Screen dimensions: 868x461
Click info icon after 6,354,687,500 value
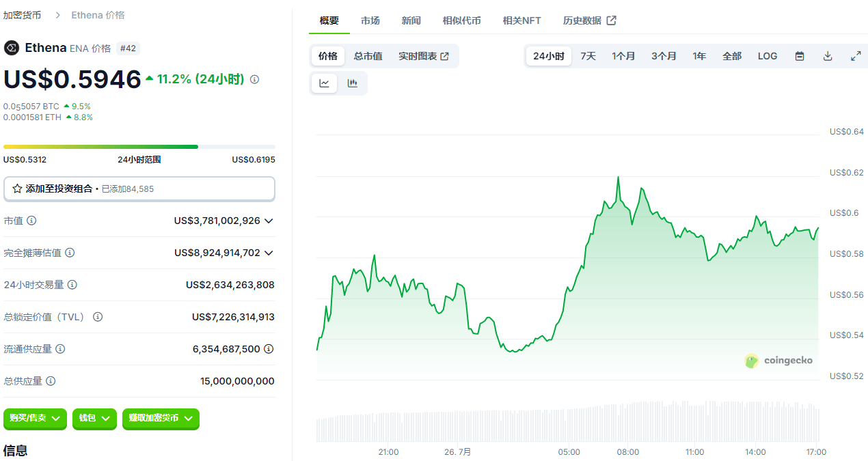(x=269, y=349)
